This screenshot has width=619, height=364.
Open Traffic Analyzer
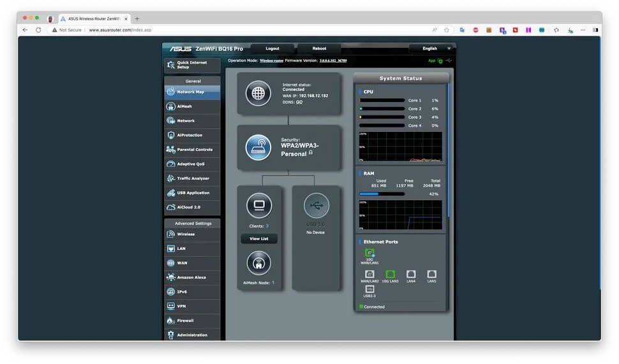[x=192, y=178]
